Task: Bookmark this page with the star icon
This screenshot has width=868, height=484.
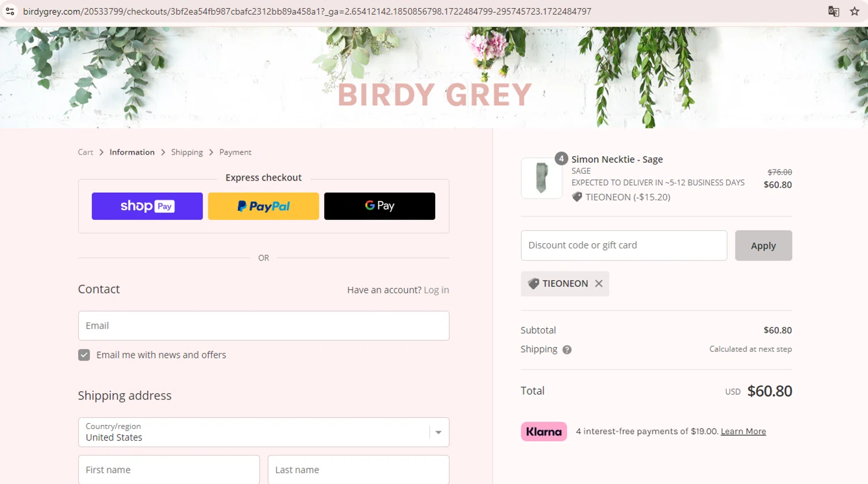Action: tap(855, 11)
